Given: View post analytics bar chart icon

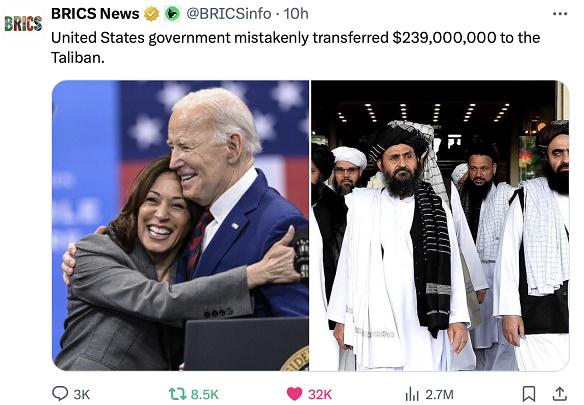Looking at the screenshot, I should coord(412,394).
